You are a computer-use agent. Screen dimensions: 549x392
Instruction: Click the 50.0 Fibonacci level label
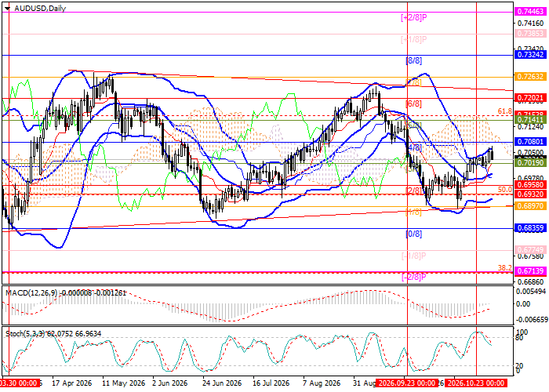coord(504,190)
